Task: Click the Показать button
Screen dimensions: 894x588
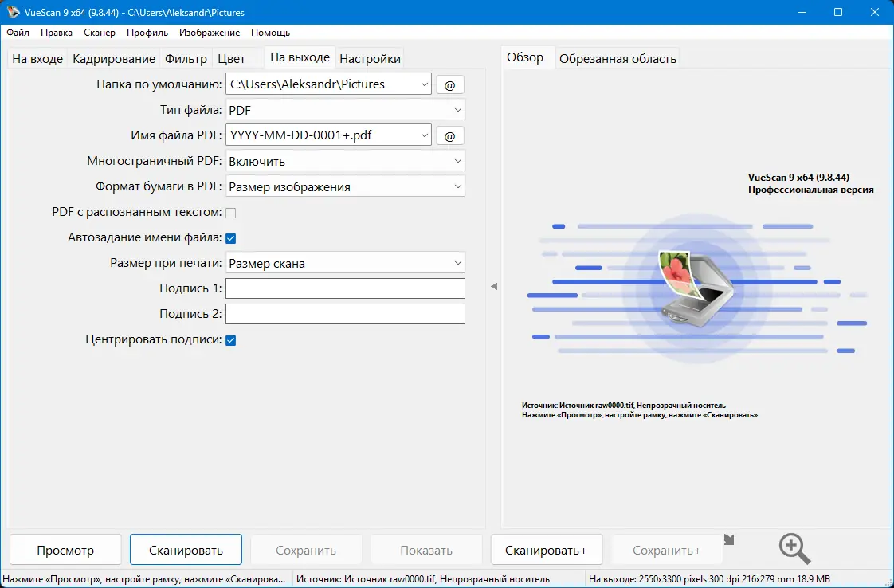Action: pyautogui.click(x=426, y=550)
